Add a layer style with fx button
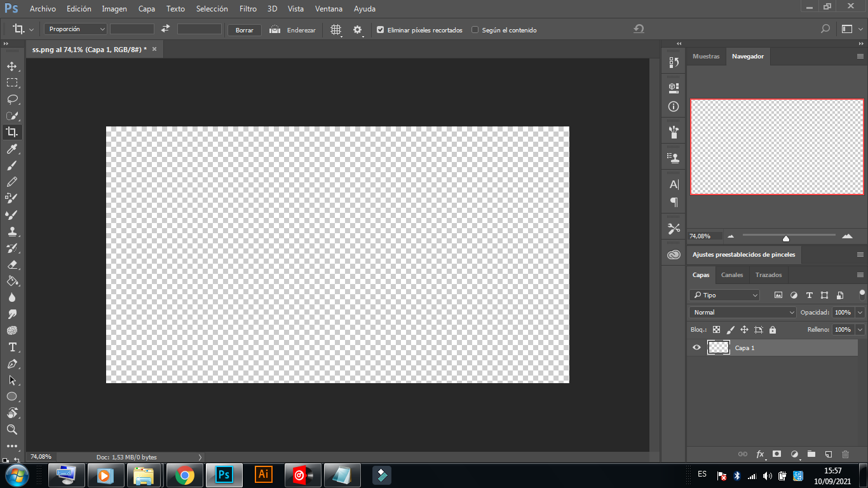 [x=760, y=454]
